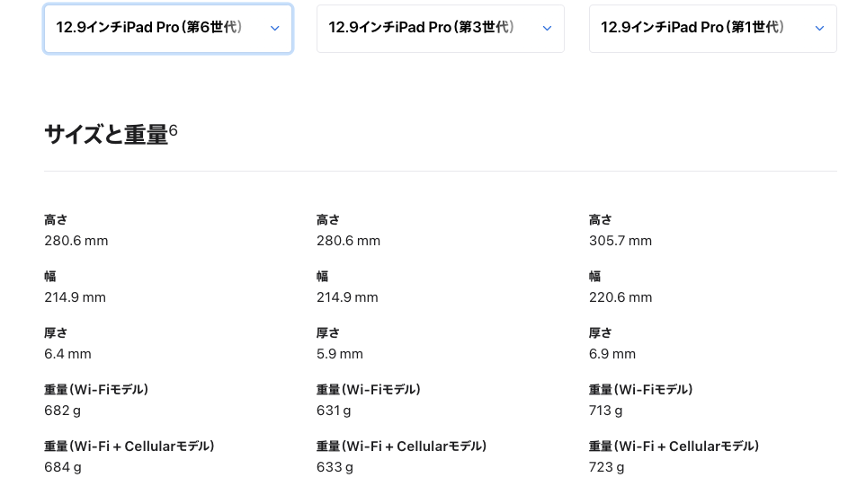Click the 5.9 mm thickness value
This screenshot has height=504, width=866.
(x=340, y=354)
